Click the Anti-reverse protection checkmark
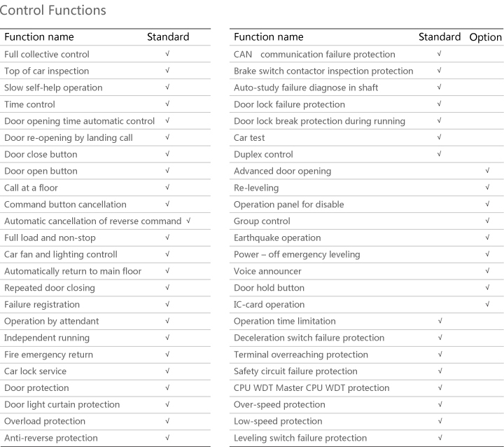Viewport: 504px width, 447px height. [167, 438]
